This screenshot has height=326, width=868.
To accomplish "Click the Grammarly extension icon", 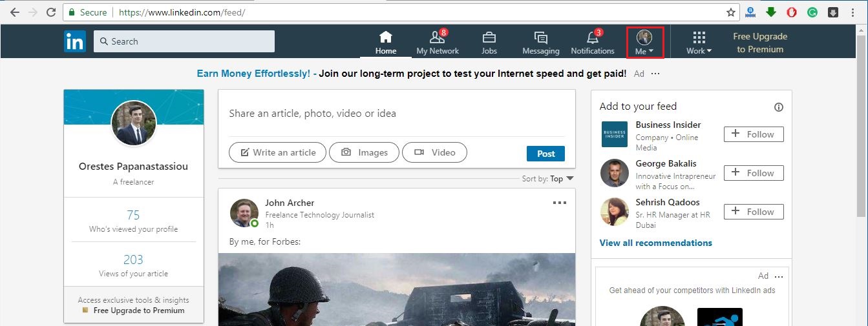I will coord(812,12).
